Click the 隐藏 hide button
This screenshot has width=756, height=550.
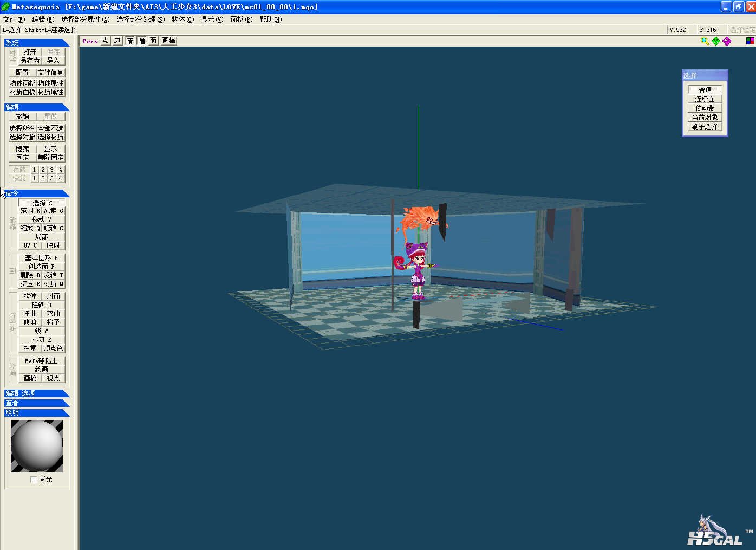point(22,149)
